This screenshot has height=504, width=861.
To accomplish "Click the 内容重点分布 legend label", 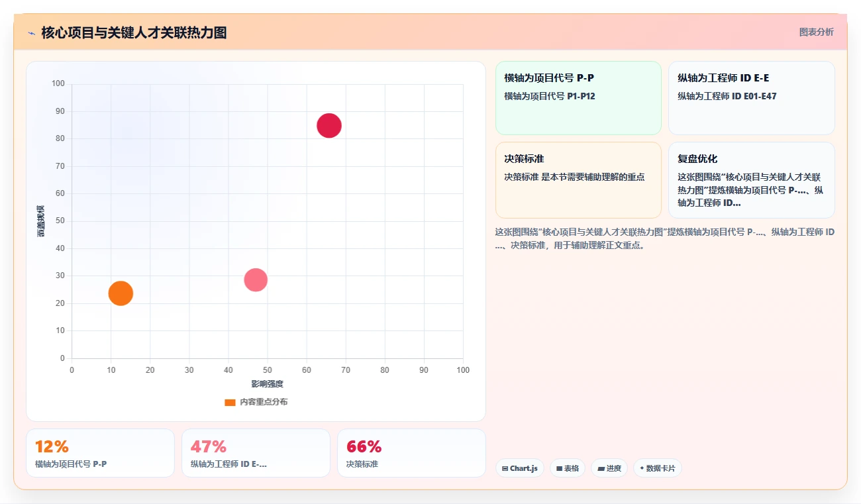I will click(x=264, y=402).
